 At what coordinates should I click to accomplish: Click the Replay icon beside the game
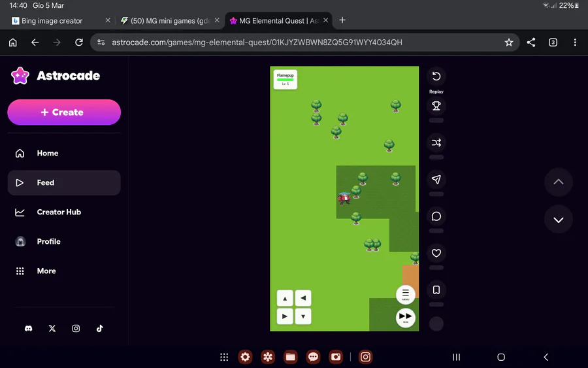pyautogui.click(x=436, y=76)
